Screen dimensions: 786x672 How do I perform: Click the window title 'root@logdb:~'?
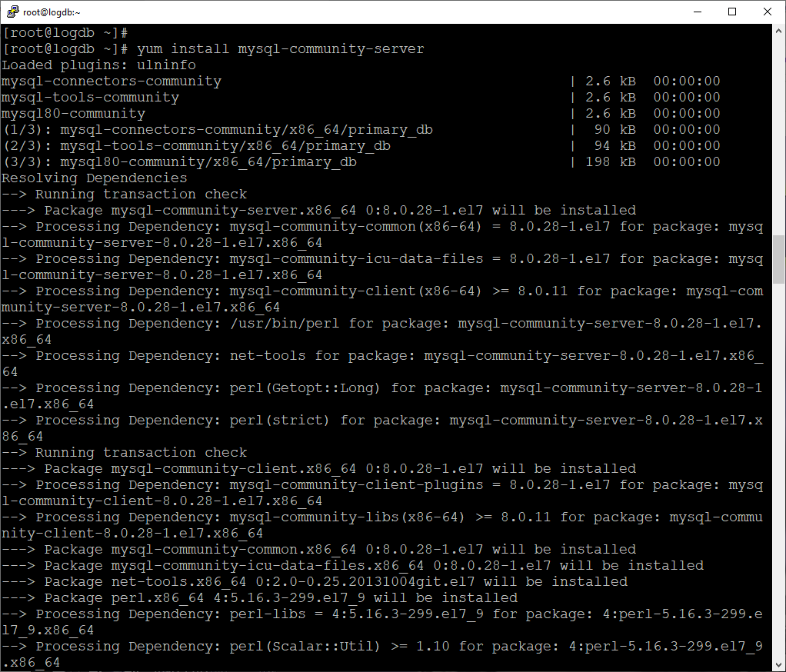[52, 12]
